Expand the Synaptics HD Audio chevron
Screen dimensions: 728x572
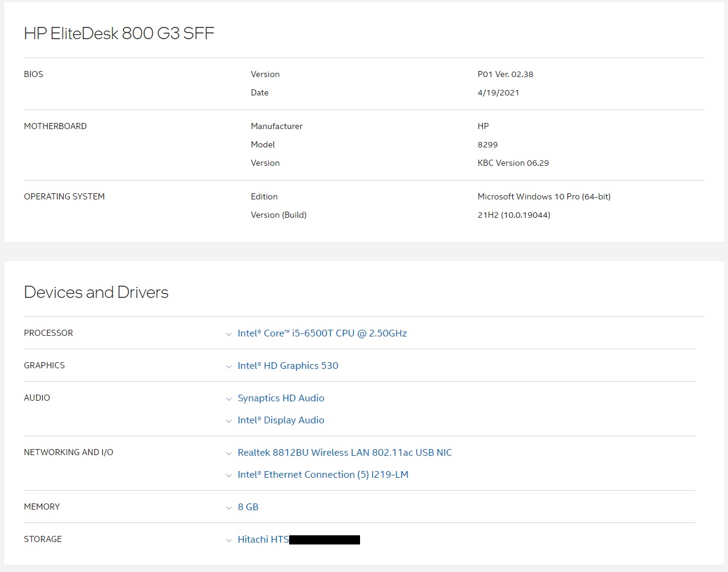229,399
